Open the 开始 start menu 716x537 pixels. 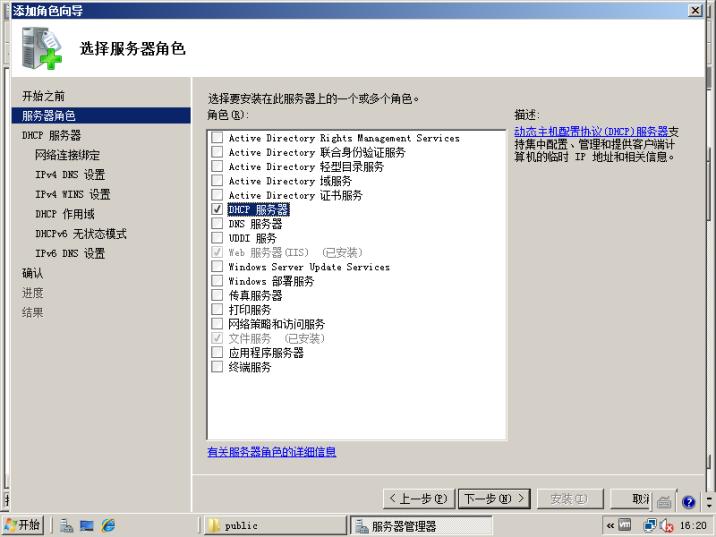coord(23,525)
